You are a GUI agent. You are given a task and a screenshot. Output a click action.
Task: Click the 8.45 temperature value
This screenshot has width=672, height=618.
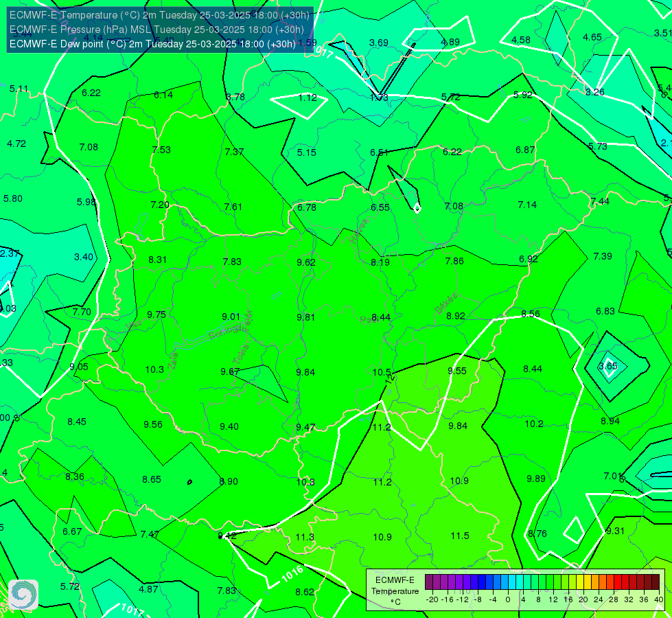[x=77, y=422]
